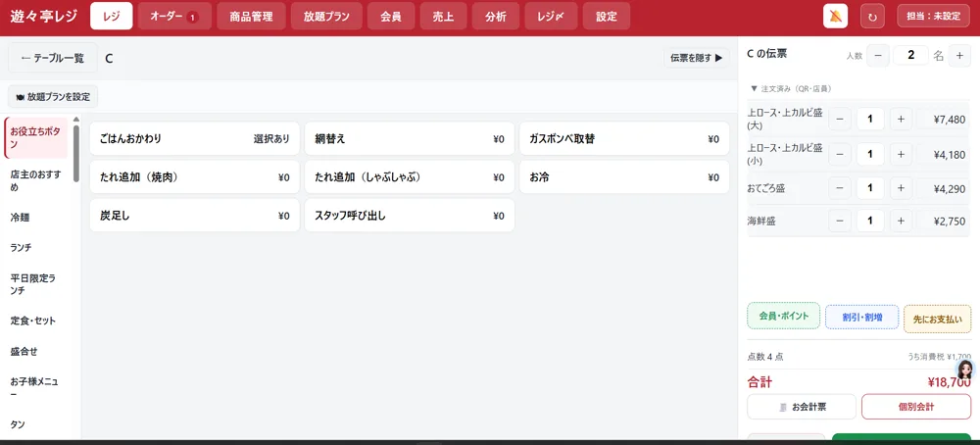Go to 売上 tab
The image size is (980, 445).
point(444,17)
